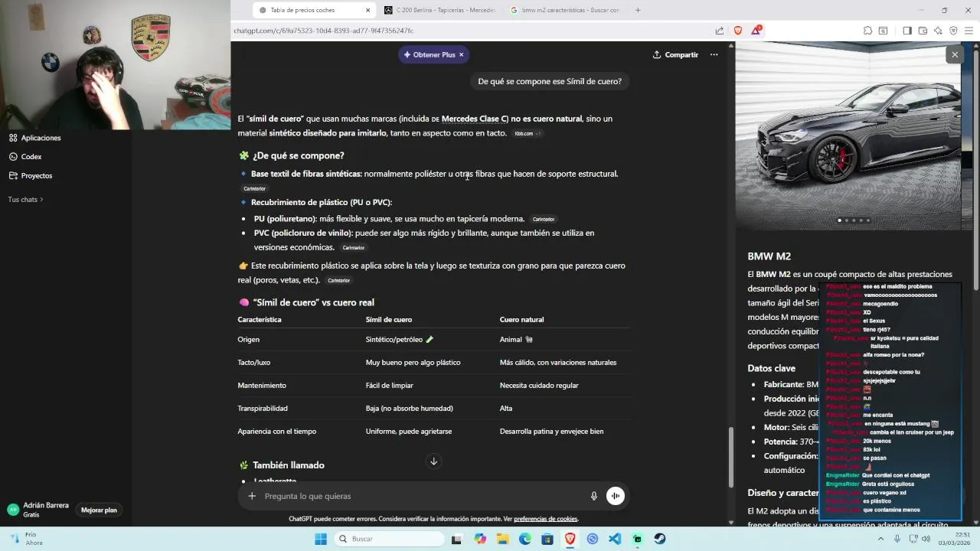The height and width of the screenshot is (551, 980).
Task: Dismiss the Obtener Plus pill with its X
Action: [462, 54]
